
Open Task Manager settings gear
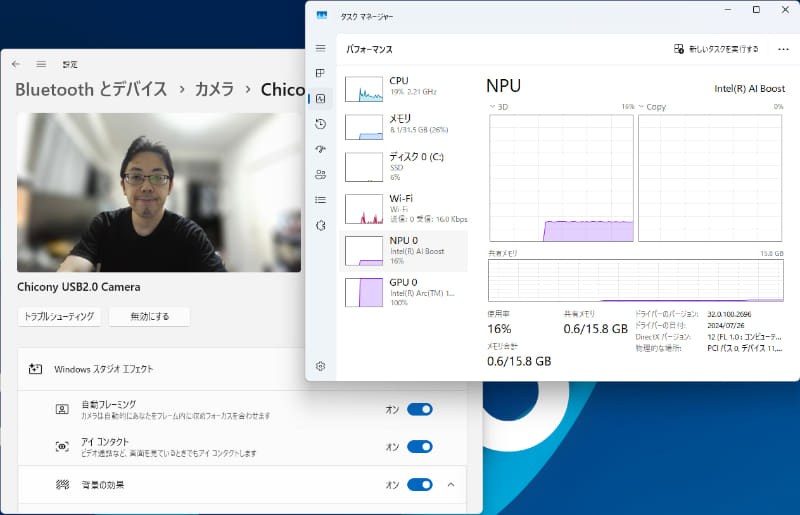tap(320, 366)
